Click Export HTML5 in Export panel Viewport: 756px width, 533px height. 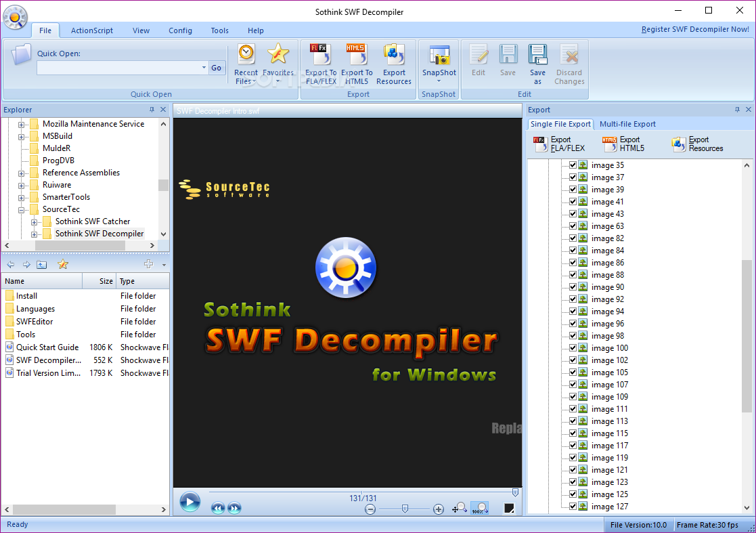[x=623, y=144]
